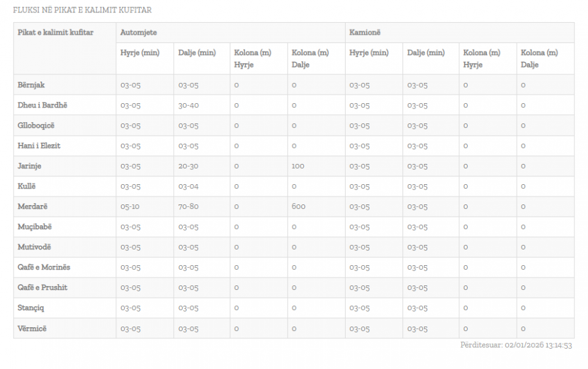588x369 pixels.
Task: Click the Merdarë row name
Action: pos(33,206)
